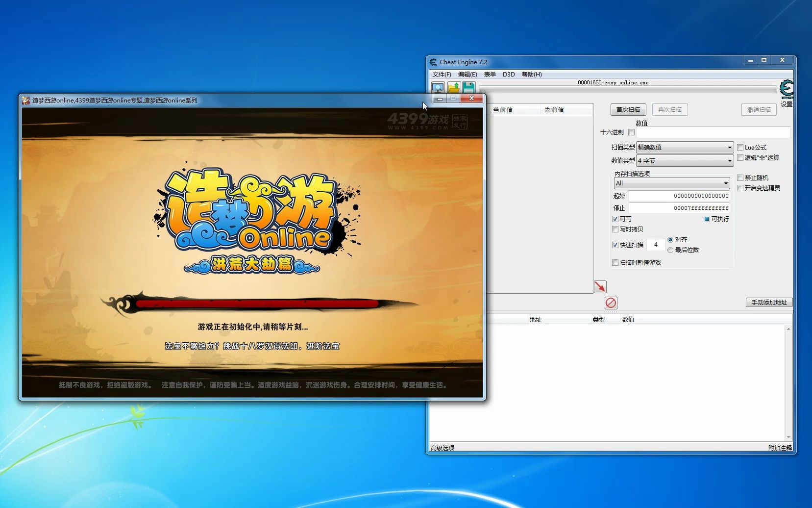Open Cheat Engine settings logo icon
The width and height of the screenshot is (812, 508).
pos(786,89)
